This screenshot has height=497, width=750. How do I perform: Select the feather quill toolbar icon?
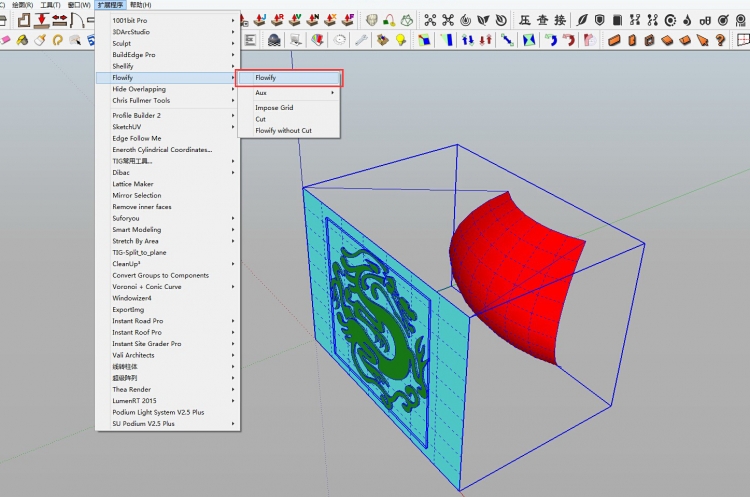click(x=582, y=20)
